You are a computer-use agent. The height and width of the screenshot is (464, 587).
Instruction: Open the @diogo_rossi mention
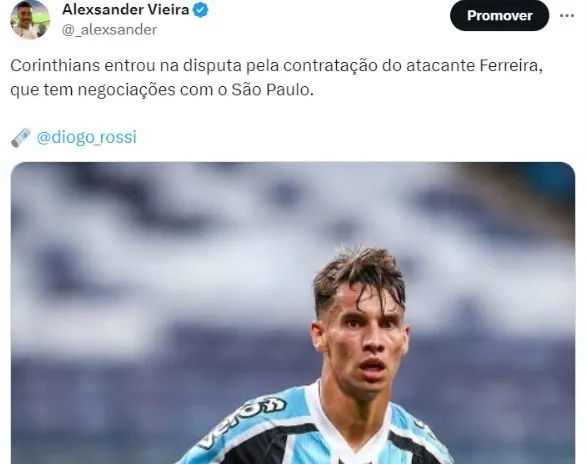[x=87, y=137]
